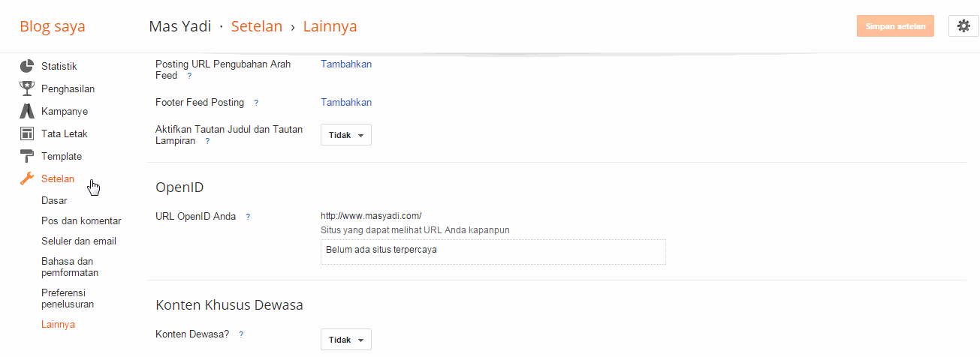Open Tata Letak in the sidebar
This screenshot has height=357, width=980.
(65, 133)
